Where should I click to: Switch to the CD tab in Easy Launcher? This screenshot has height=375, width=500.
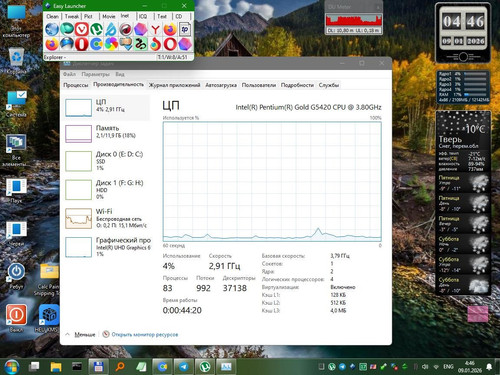[x=179, y=16]
